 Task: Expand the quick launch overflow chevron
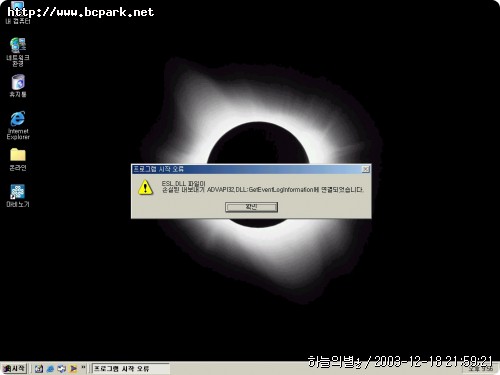coord(83,368)
